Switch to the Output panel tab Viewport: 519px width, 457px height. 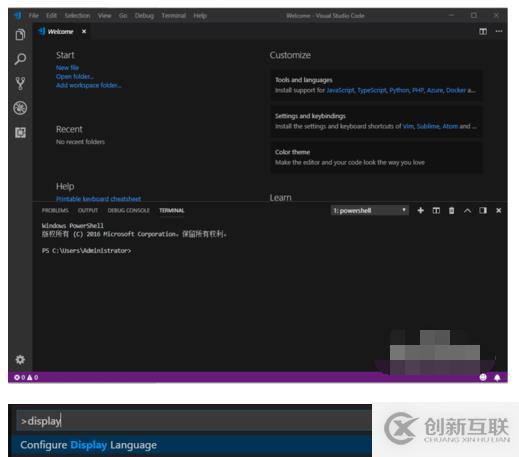click(x=88, y=210)
